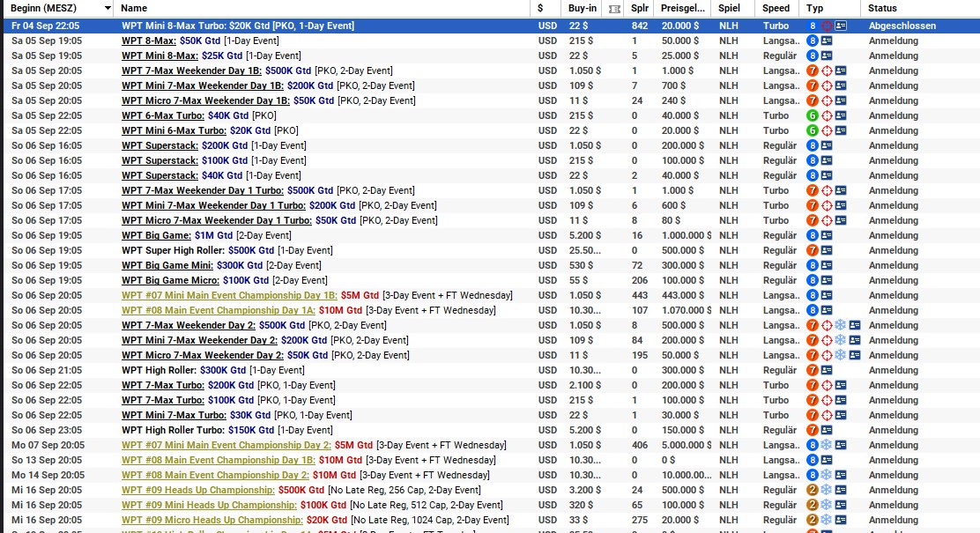Click 7-max badge in WPT Micro 7-Max Weekender Day 1 Turbo row
This screenshot has width=980, height=533.
pos(813,220)
